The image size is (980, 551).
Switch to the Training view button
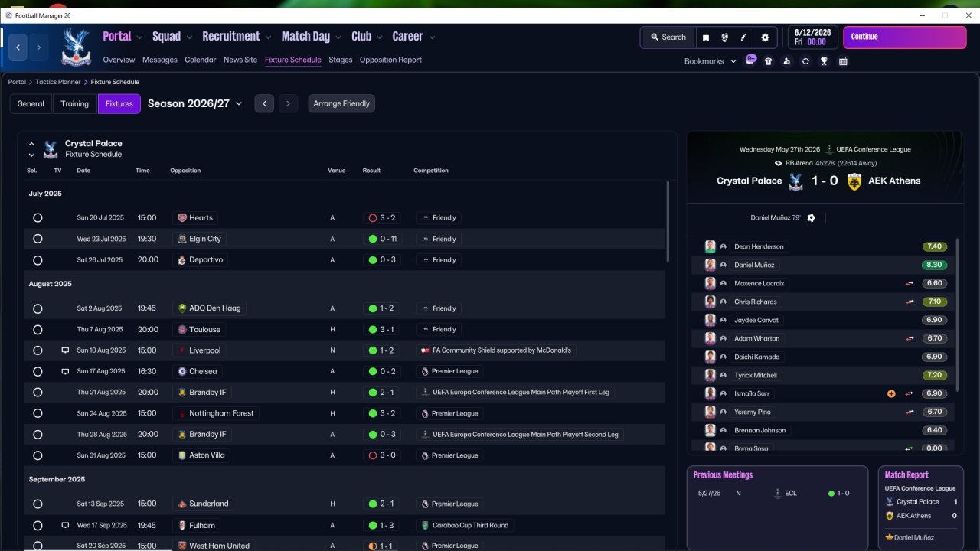[75, 103]
